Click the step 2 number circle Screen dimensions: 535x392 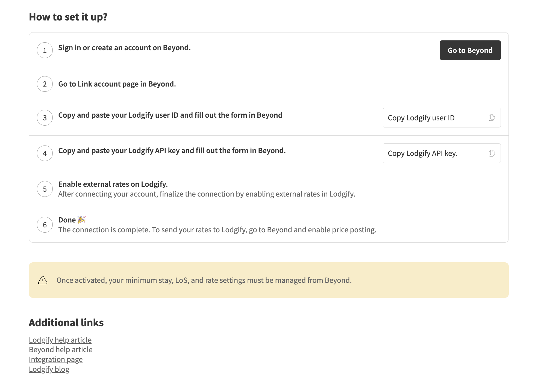point(45,84)
